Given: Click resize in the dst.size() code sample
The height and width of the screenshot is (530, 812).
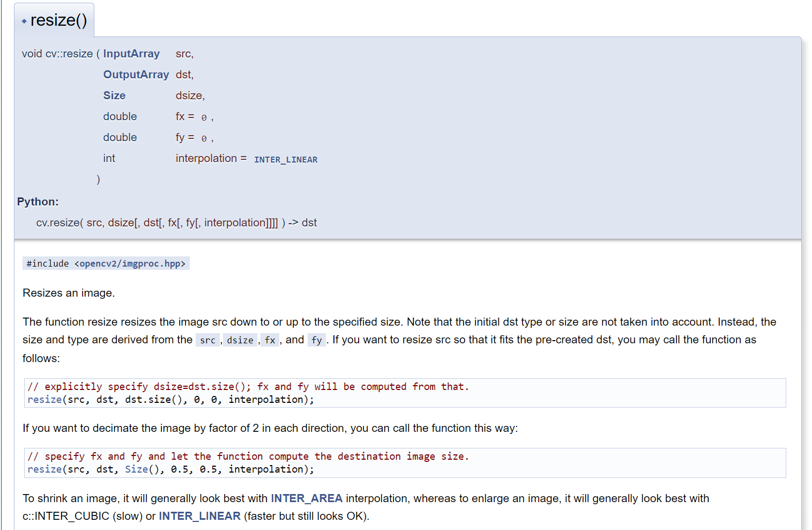Looking at the screenshot, I should [x=44, y=400].
